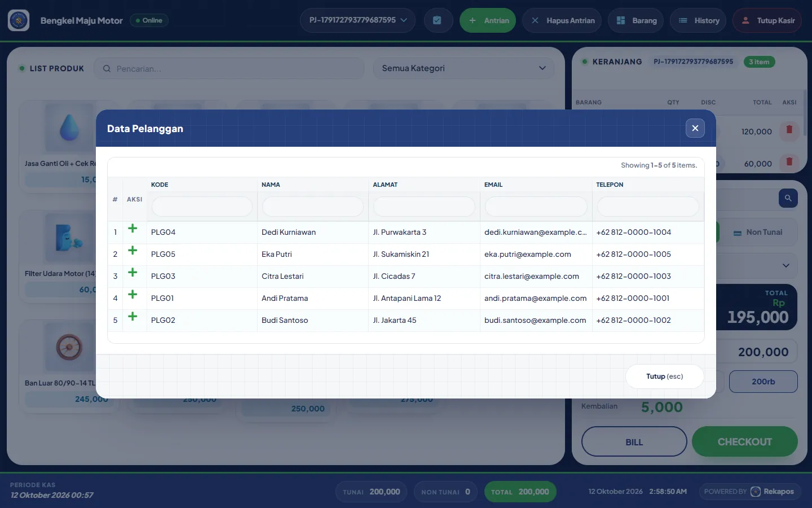Add customer Budi Santoso with plus icon
812x508 pixels.
tap(133, 317)
